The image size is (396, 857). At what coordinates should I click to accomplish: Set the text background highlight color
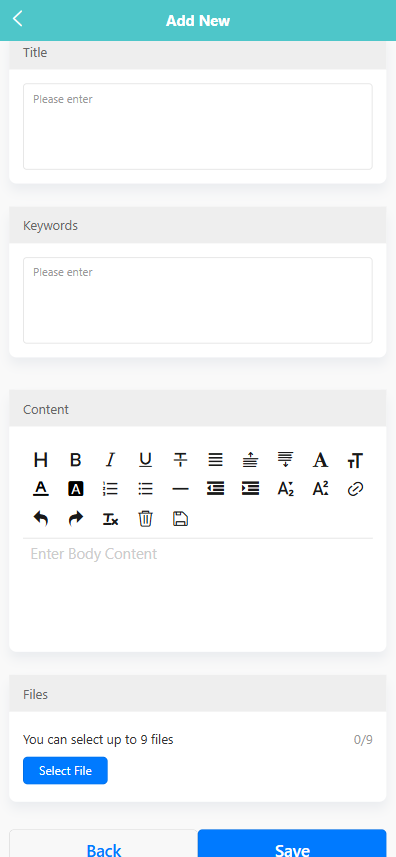point(75,489)
